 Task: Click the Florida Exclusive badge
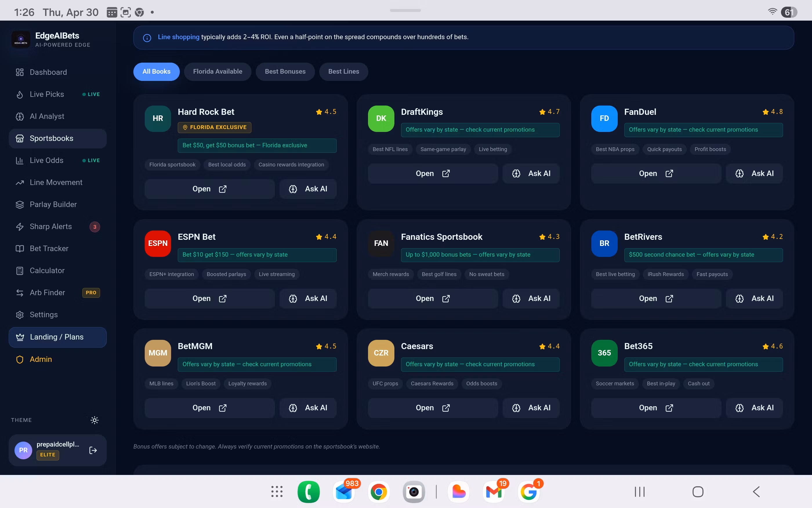(214, 127)
